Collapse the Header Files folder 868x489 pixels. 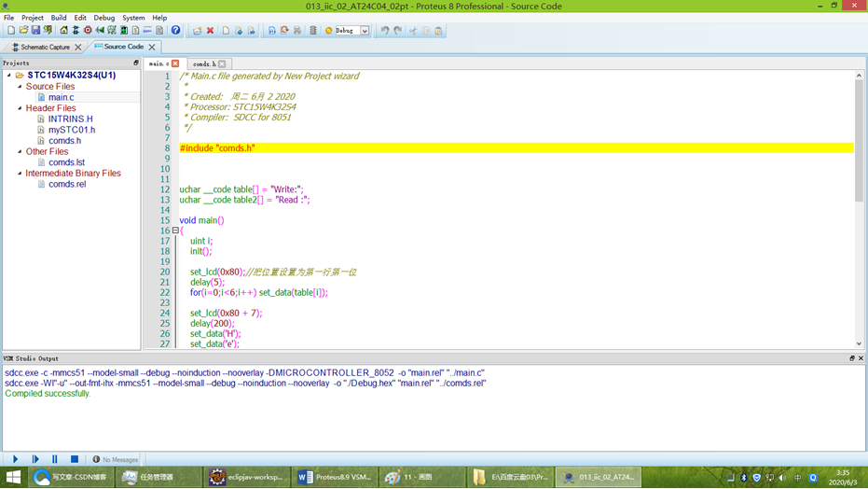(x=20, y=108)
